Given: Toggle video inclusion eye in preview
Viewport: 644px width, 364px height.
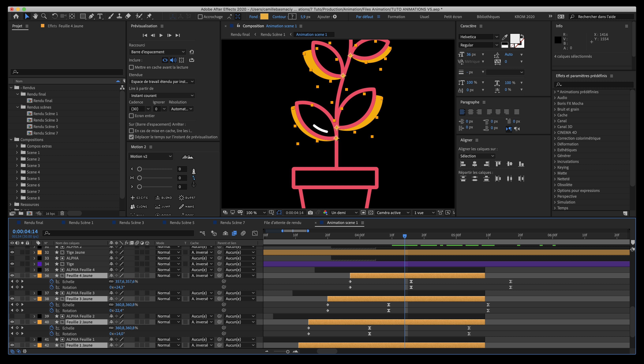Looking at the screenshot, I should [165, 60].
